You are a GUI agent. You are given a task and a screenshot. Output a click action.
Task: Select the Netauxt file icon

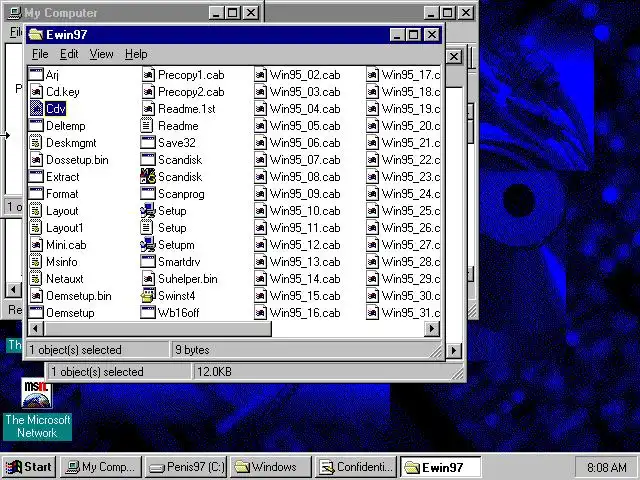(36, 279)
